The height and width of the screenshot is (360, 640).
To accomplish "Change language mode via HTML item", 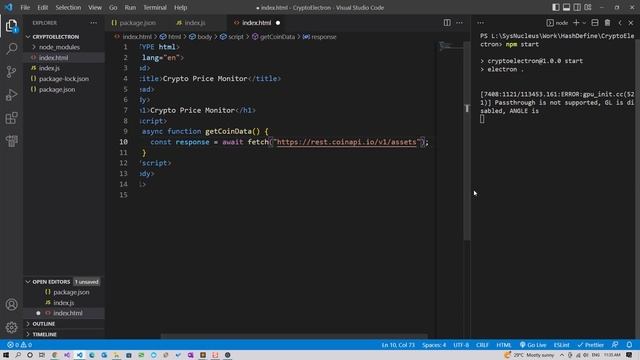I will click(x=504, y=345).
